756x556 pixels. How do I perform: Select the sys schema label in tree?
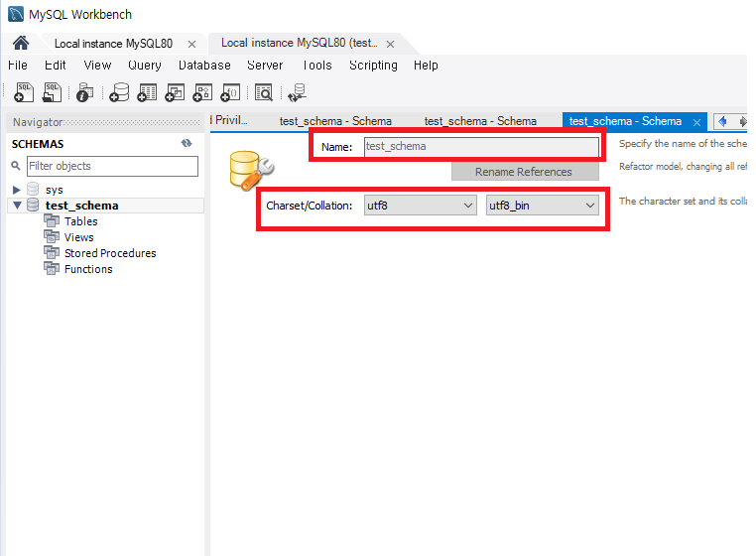click(x=54, y=190)
